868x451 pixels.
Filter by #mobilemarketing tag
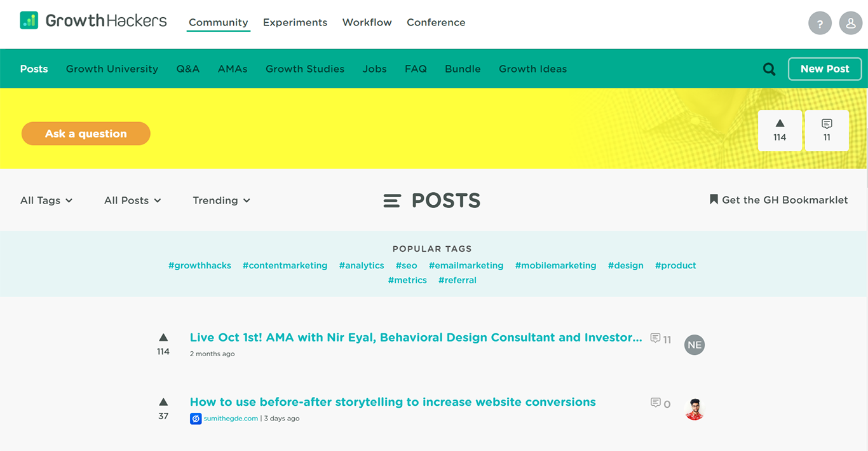coord(555,265)
